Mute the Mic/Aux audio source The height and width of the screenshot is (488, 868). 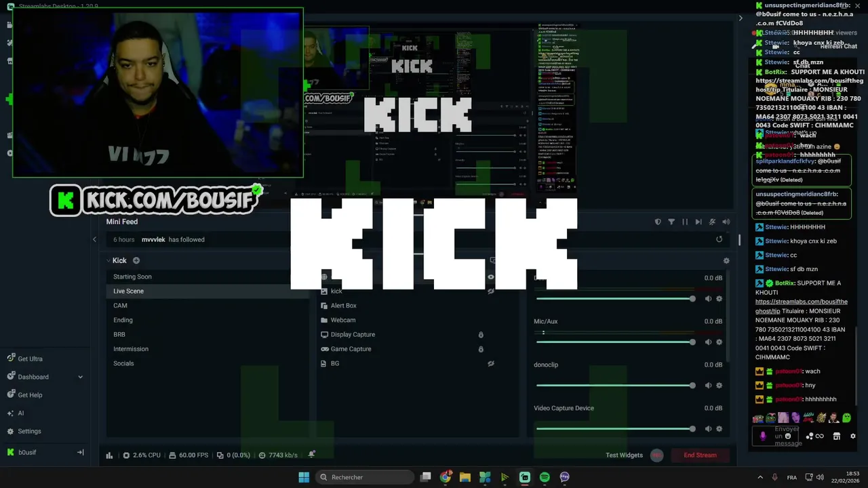pos(708,342)
